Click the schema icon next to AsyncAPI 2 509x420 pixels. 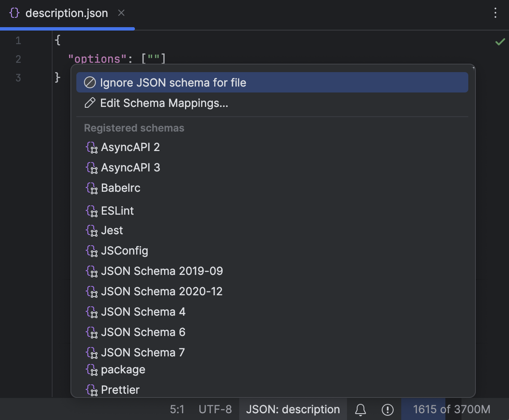(91, 147)
